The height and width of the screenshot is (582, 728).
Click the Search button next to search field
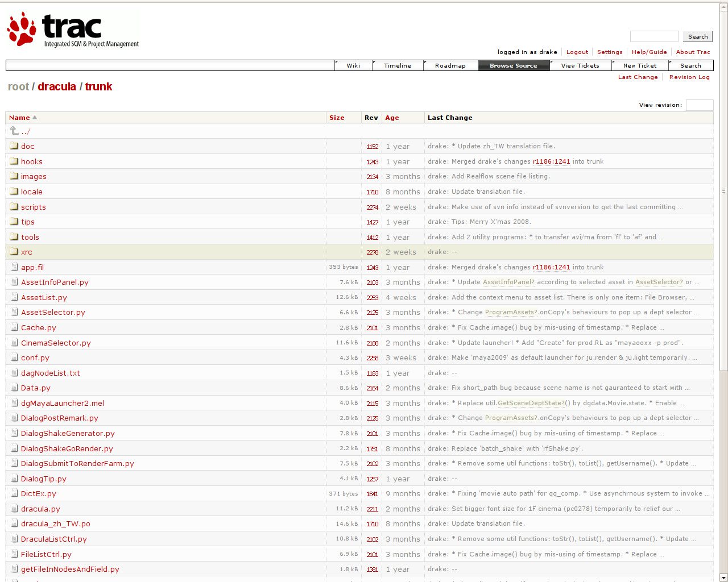pyautogui.click(x=698, y=36)
